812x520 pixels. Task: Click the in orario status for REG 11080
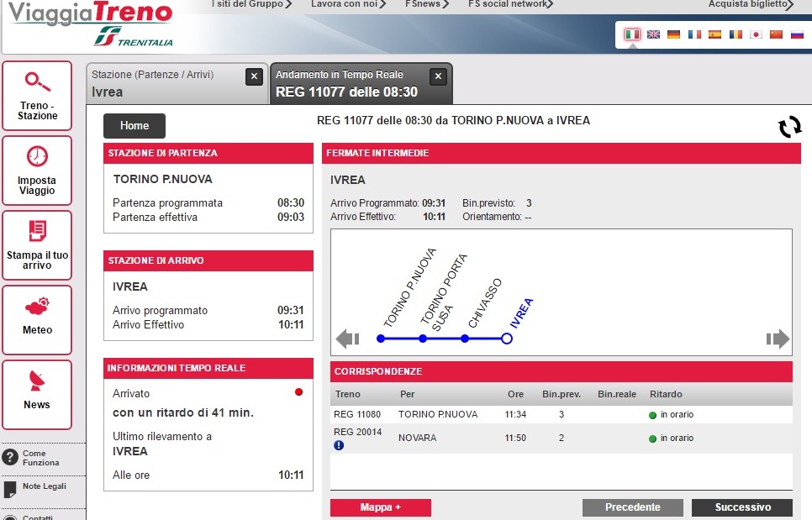click(671, 414)
